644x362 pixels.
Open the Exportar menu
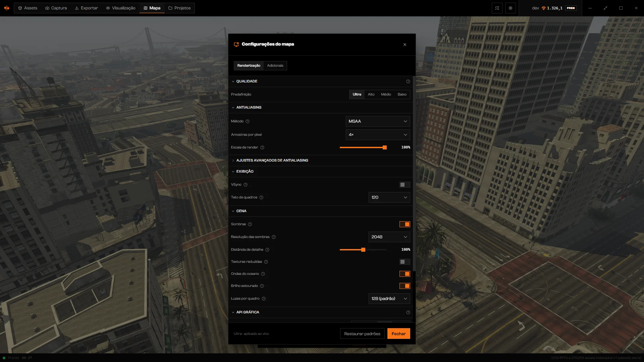click(87, 8)
